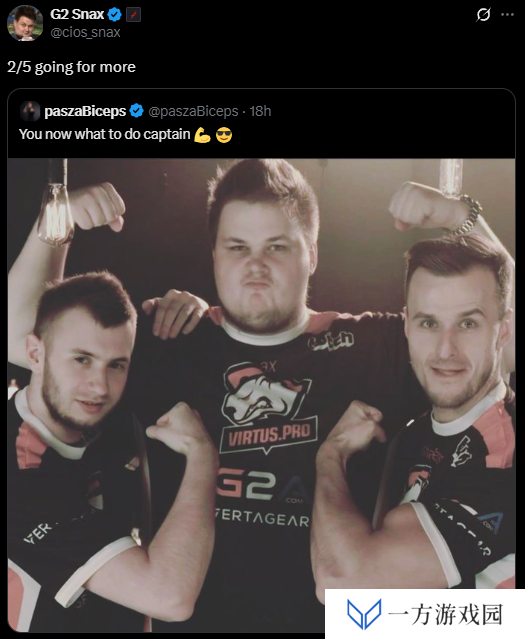Click the 一方游戏园 watermark text
The width and height of the screenshot is (525, 639).
(446, 615)
